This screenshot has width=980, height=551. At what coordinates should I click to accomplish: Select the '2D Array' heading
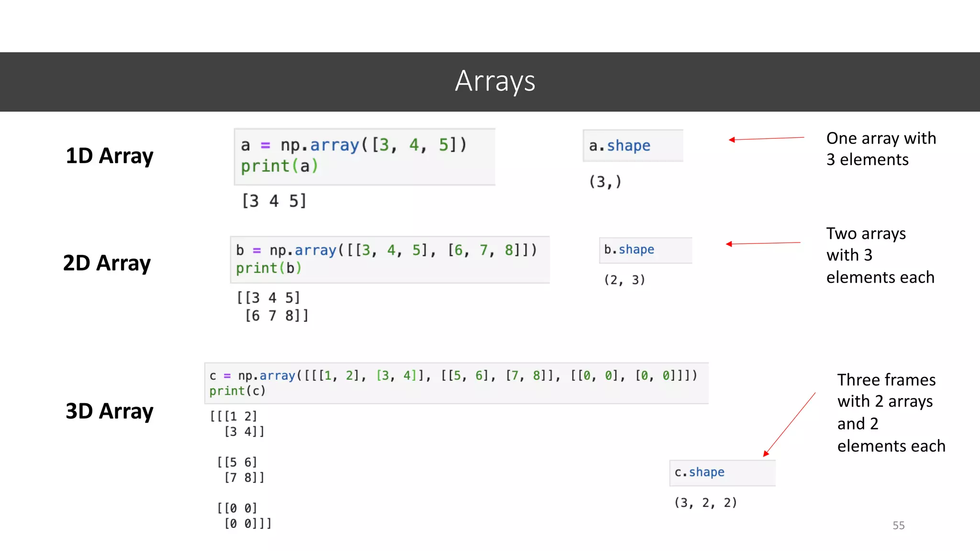(x=107, y=263)
